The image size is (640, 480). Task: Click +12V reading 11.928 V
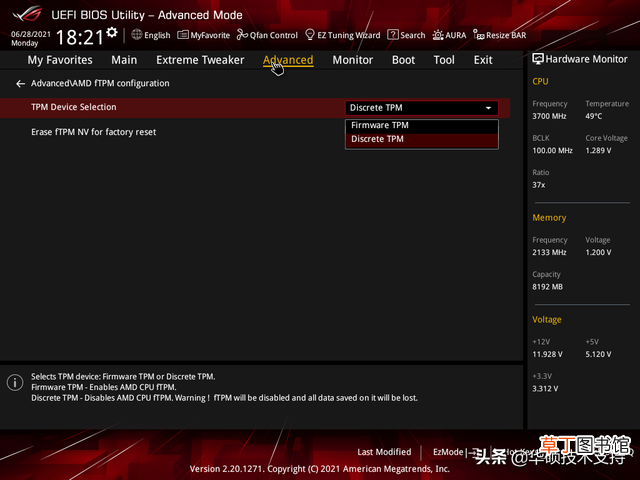coord(547,354)
